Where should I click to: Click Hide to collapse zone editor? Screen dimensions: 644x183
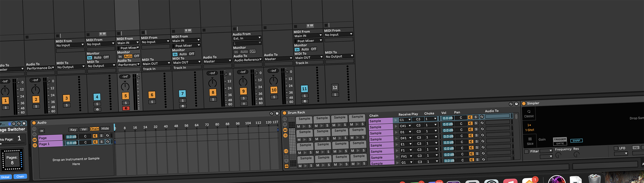coord(105,129)
